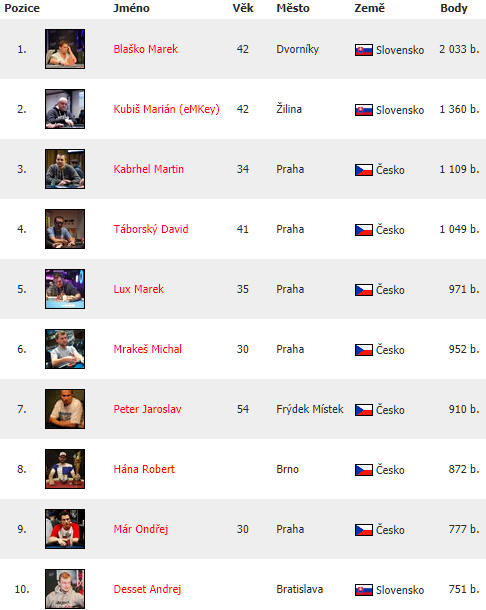Select the Lux Marek name link
Screen dimensions: 486x610
click(x=139, y=289)
